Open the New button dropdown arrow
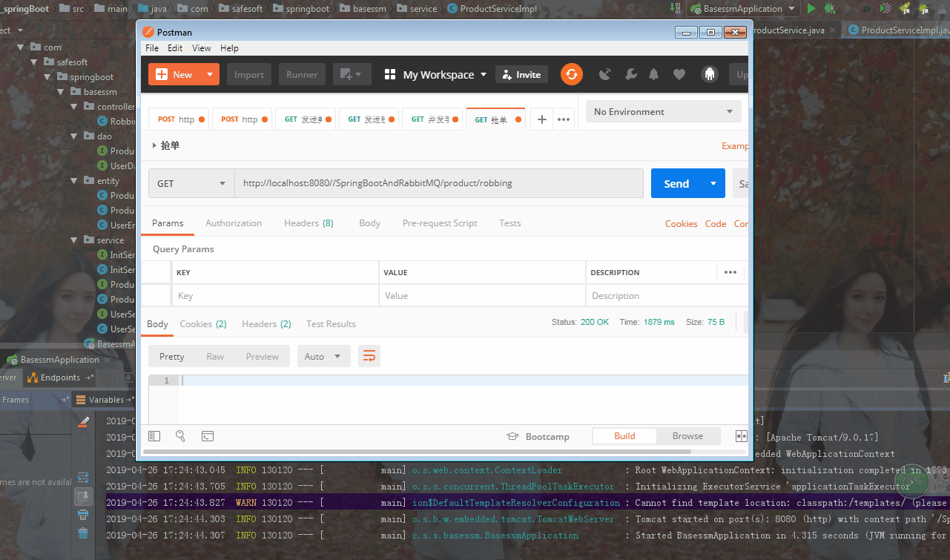This screenshot has height=560, width=950. point(210,74)
